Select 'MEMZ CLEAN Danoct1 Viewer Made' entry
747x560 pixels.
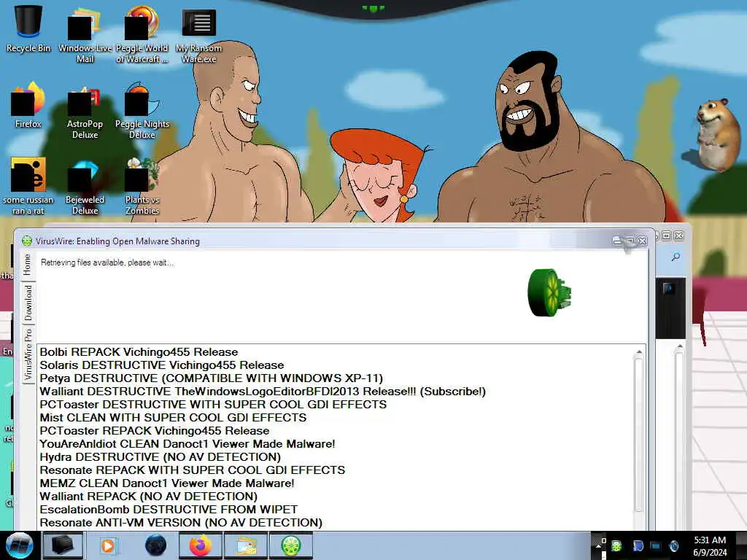167,483
